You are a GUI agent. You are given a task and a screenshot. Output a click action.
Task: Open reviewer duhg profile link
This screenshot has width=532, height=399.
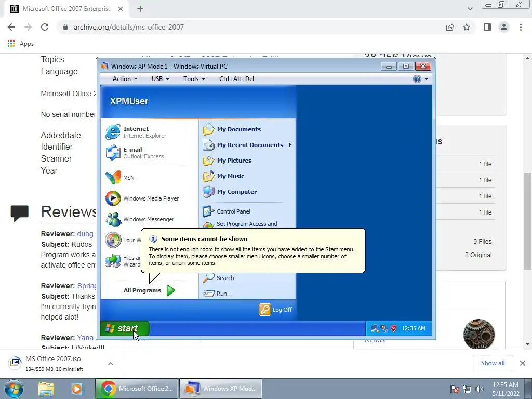coord(85,234)
